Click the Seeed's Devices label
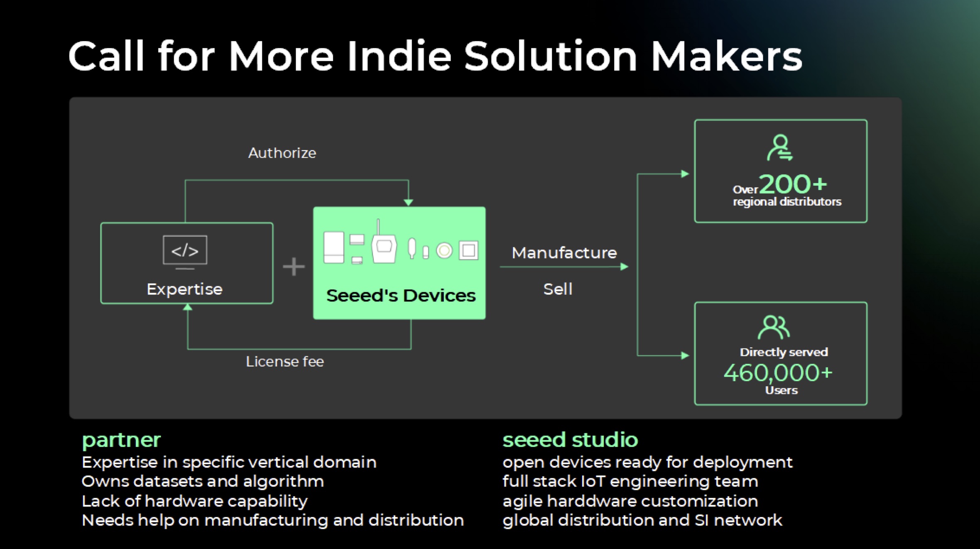This screenshot has height=549, width=980. pos(401,296)
